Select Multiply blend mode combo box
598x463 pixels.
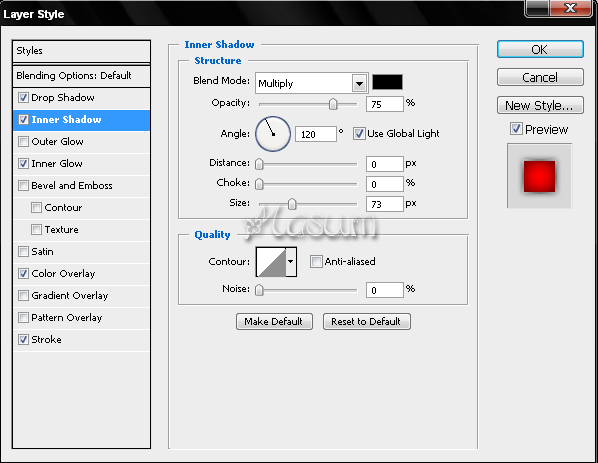(312, 83)
